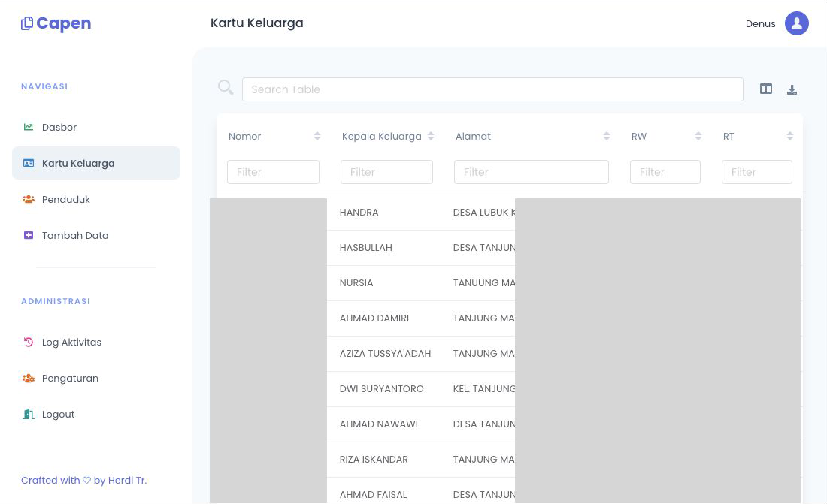Click the Penduduk people icon
Viewport: 827px width, 504px height.
(29, 199)
